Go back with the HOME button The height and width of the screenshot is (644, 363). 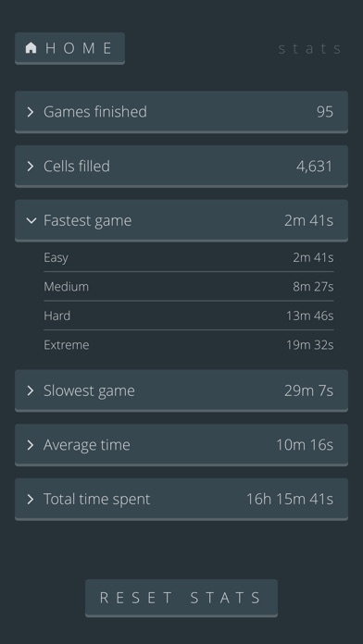(69, 48)
